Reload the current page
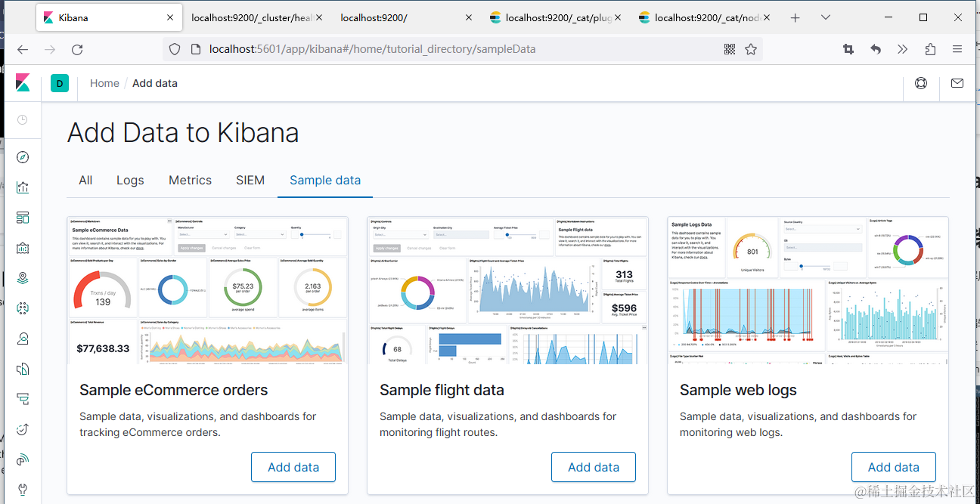Image resolution: width=980 pixels, height=504 pixels. click(77, 49)
